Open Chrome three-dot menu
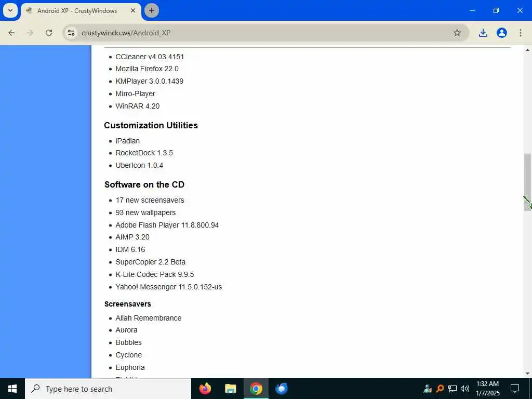The height and width of the screenshot is (399, 532). click(521, 33)
